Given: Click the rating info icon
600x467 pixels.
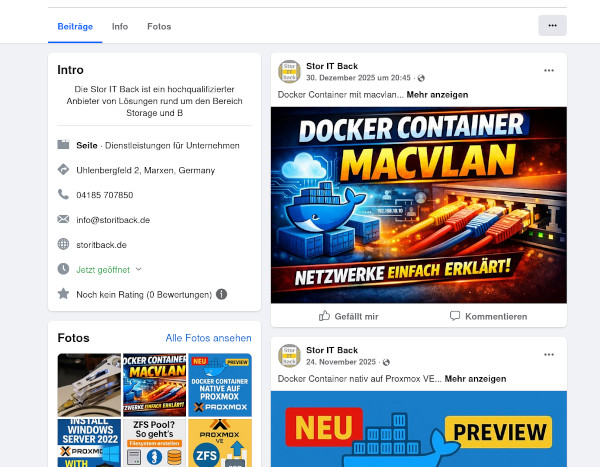Looking at the screenshot, I should coord(222,294).
